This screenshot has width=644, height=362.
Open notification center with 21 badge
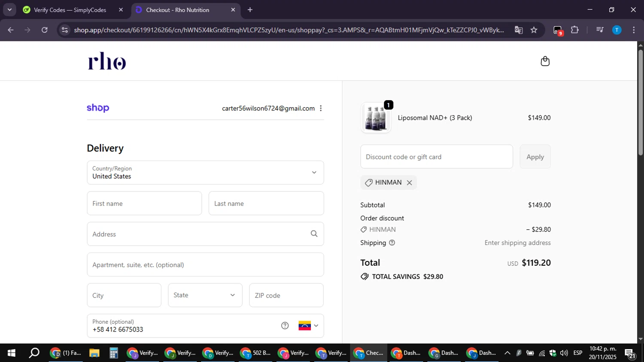tap(631, 354)
